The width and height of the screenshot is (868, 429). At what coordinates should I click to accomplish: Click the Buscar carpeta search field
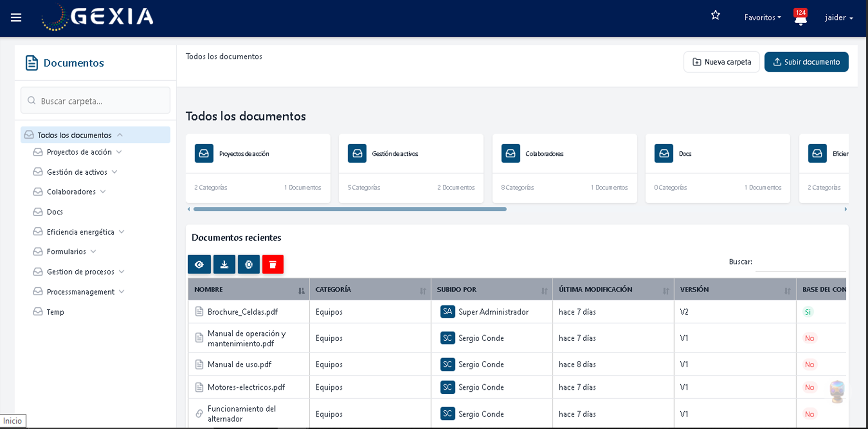[96, 101]
